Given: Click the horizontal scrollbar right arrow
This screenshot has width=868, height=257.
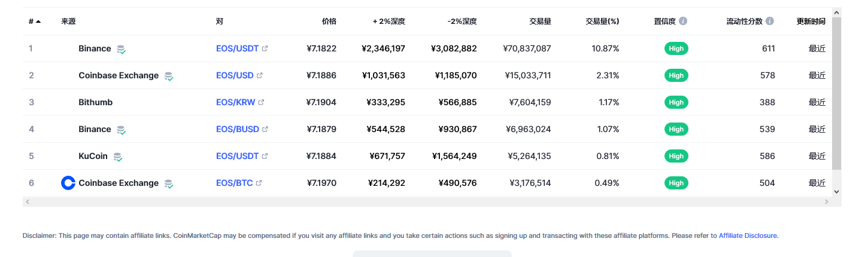Looking at the screenshot, I should tap(827, 202).
